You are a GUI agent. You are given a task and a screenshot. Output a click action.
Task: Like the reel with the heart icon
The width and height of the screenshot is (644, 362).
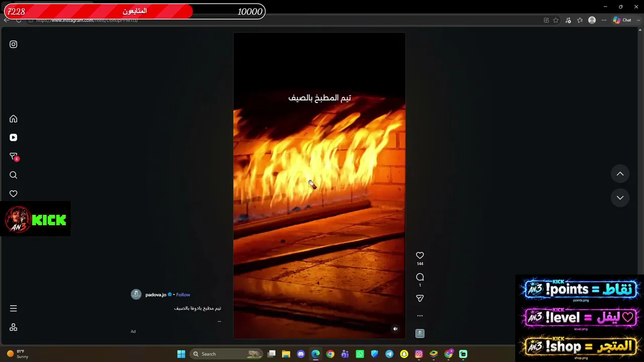click(420, 255)
